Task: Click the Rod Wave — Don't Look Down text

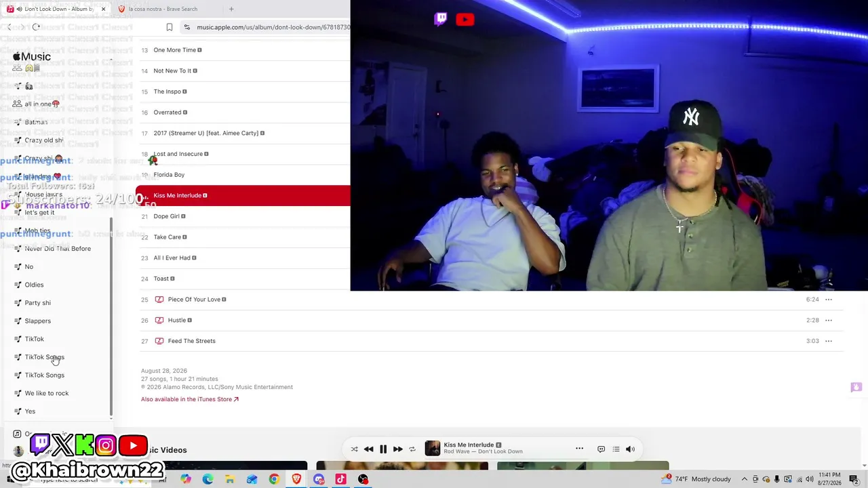Action: click(x=484, y=452)
